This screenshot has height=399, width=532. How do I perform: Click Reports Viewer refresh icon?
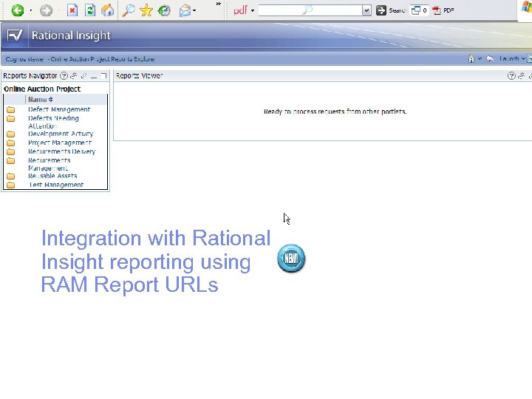(x=522, y=75)
